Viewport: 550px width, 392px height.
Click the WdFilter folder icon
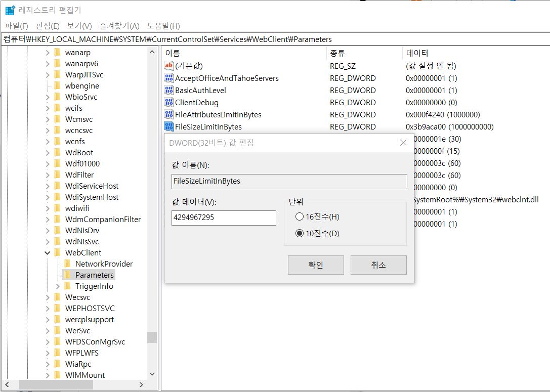tap(58, 175)
